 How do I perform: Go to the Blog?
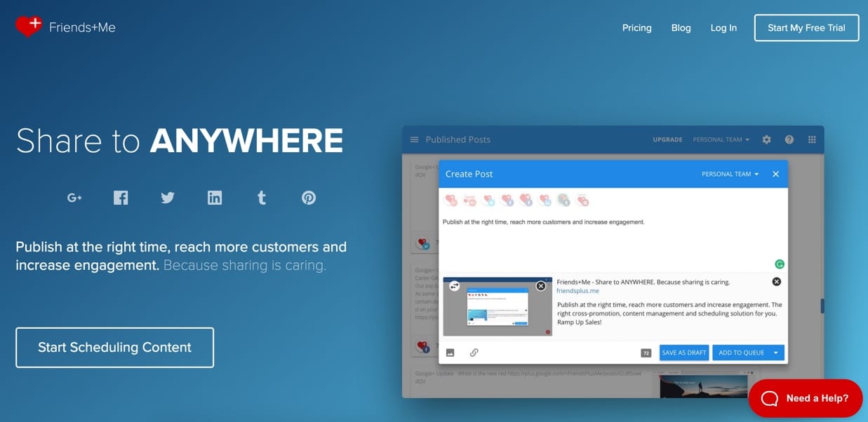click(x=681, y=28)
